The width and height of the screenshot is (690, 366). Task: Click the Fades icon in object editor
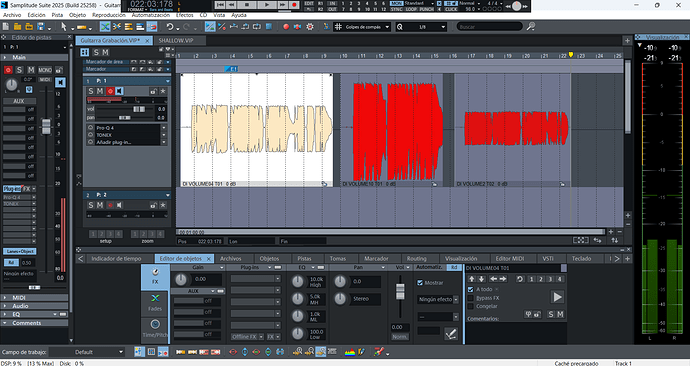click(155, 303)
